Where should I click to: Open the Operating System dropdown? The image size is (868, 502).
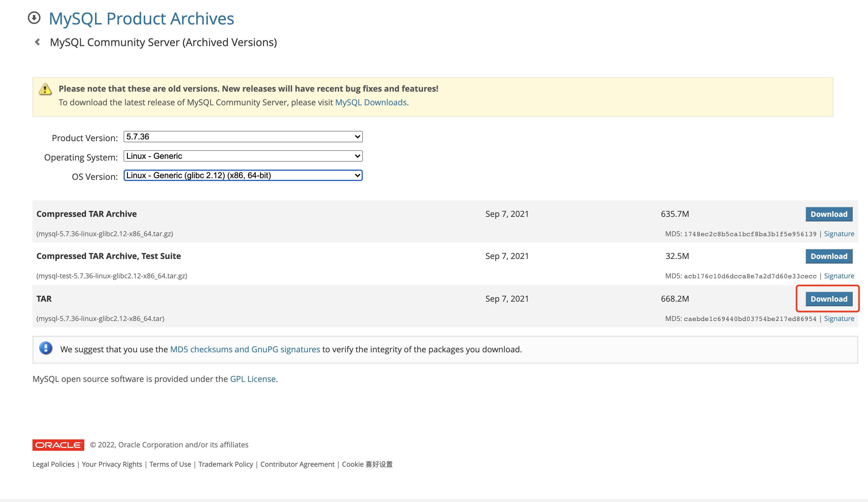pyautogui.click(x=243, y=156)
